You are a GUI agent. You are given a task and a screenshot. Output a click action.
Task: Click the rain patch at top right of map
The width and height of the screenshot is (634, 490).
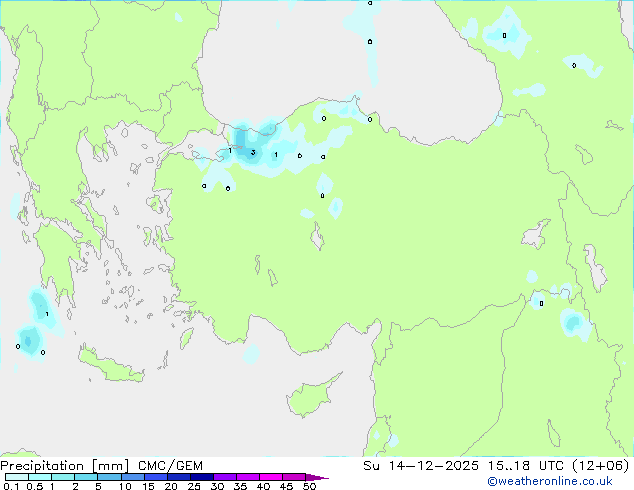coord(504,34)
